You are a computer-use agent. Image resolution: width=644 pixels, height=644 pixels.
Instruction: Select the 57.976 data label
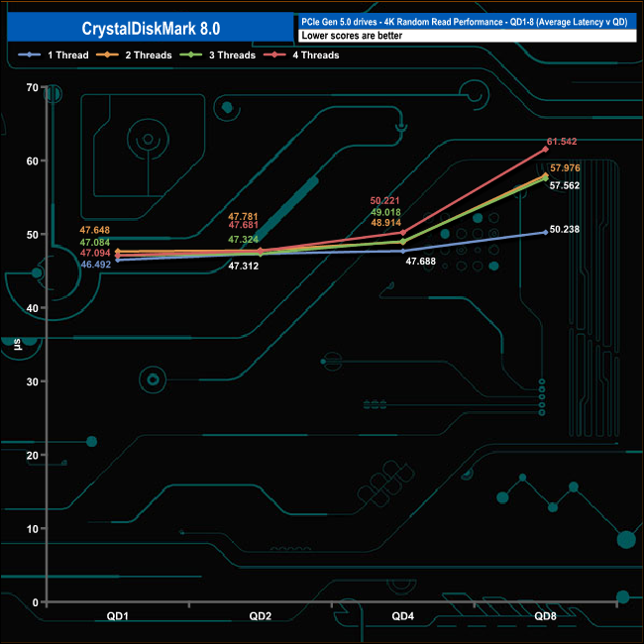pos(565,167)
